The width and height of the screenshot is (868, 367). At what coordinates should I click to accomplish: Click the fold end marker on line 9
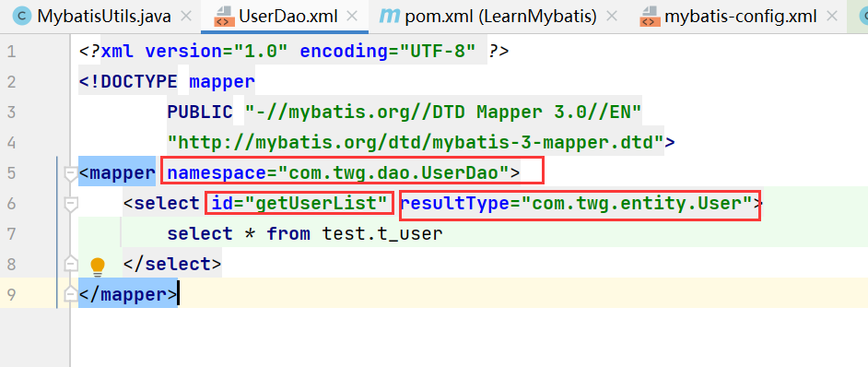point(71,294)
